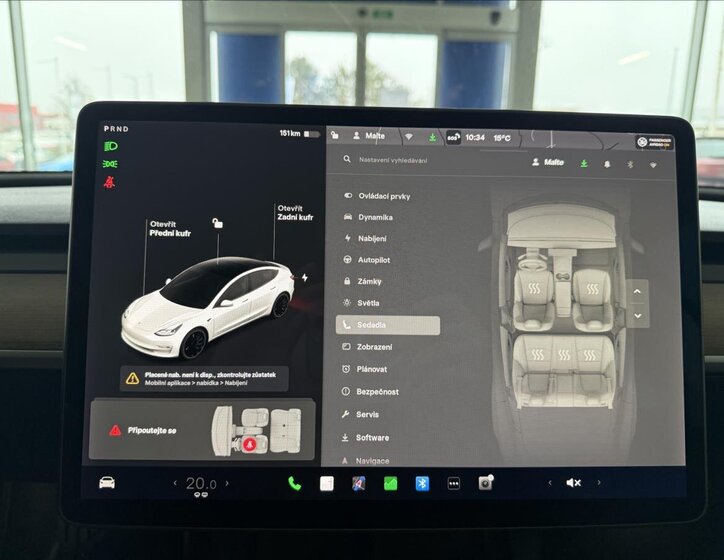Increase volume with right arrow
This screenshot has width=724, height=560.
599,482
